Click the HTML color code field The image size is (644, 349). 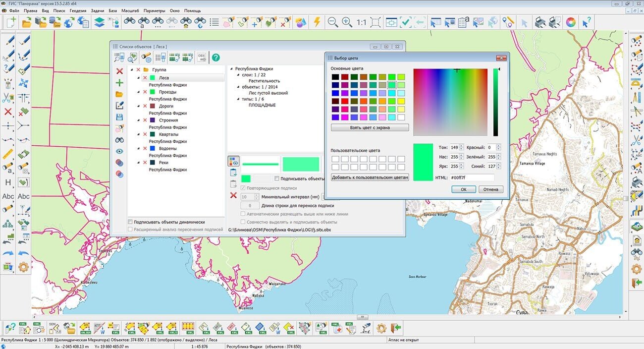(472, 177)
